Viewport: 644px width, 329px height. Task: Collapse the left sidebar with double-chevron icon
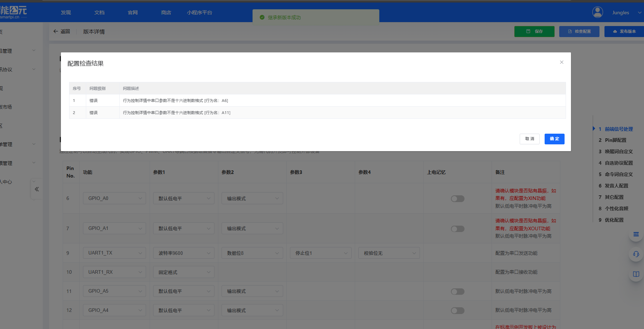(37, 189)
